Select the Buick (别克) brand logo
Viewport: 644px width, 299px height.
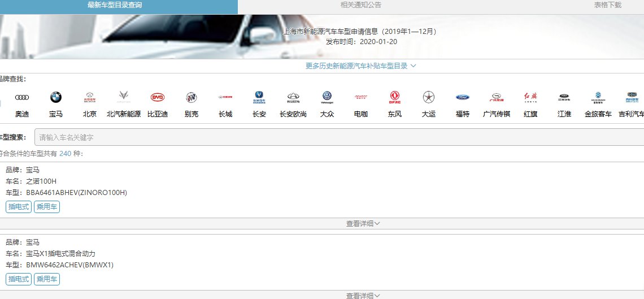pos(192,97)
